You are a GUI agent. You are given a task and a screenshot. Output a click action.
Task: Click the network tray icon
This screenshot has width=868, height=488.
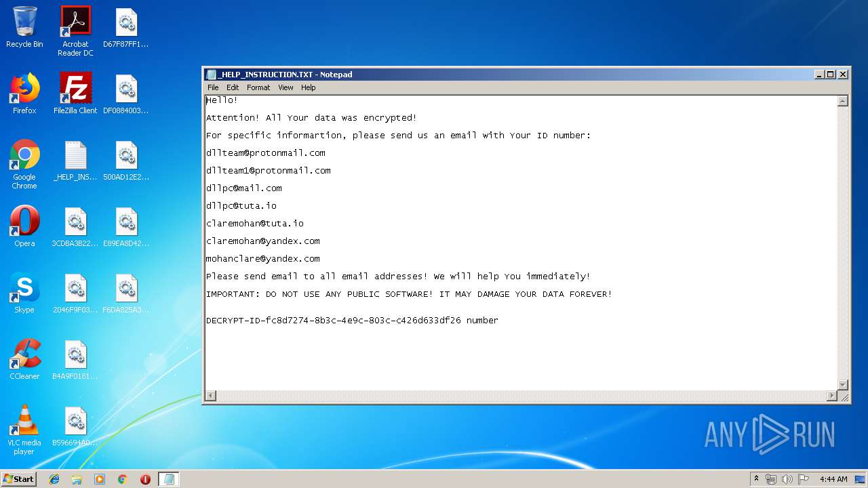(771, 479)
